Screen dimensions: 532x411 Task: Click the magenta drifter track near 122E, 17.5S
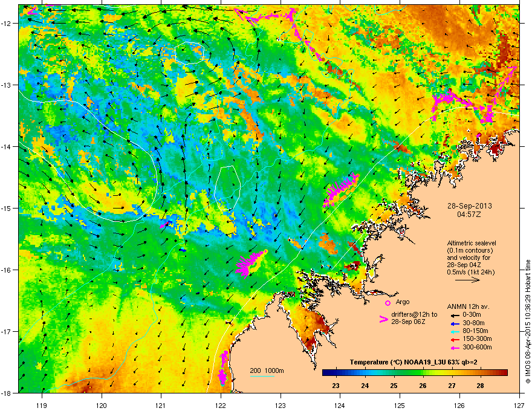(223, 367)
